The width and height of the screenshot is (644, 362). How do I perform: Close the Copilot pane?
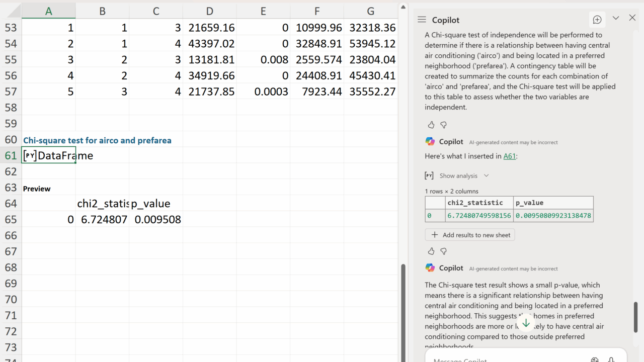click(632, 18)
